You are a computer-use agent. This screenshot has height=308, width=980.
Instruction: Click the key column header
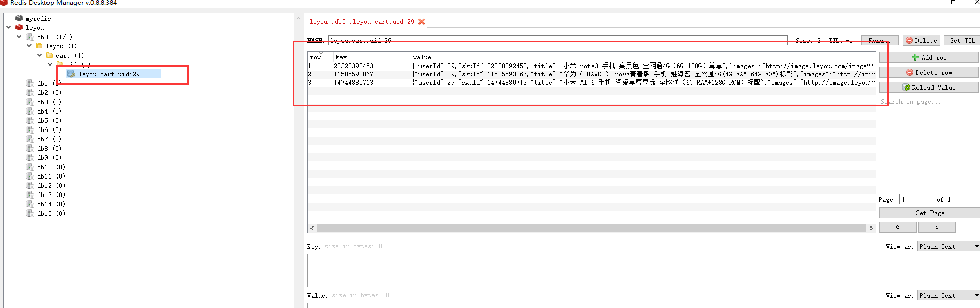coord(371,57)
